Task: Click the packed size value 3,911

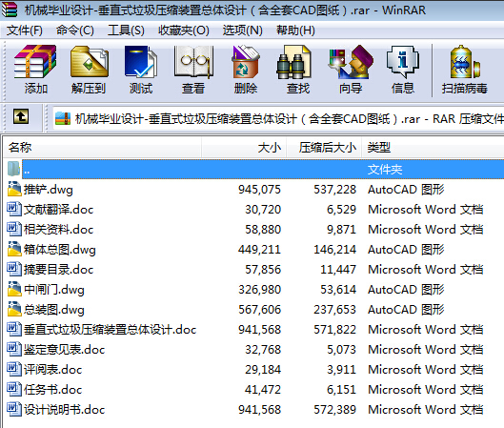Action: pos(341,370)
